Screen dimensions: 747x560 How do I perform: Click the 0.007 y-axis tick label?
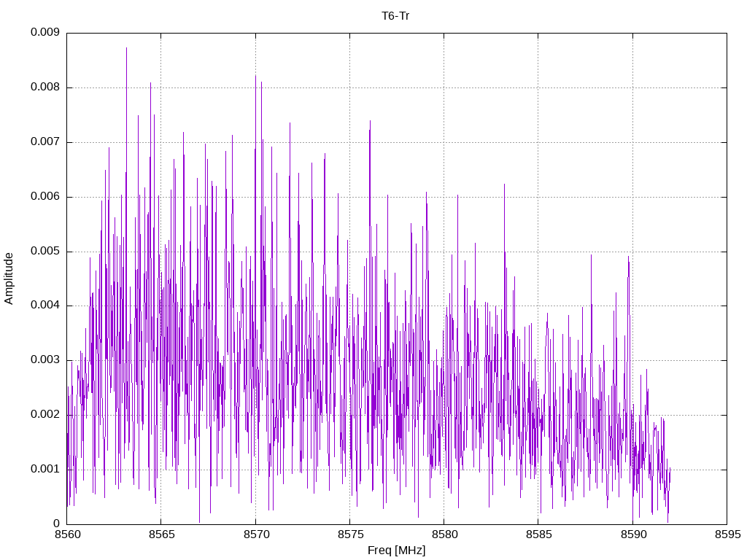coord(45,141)
